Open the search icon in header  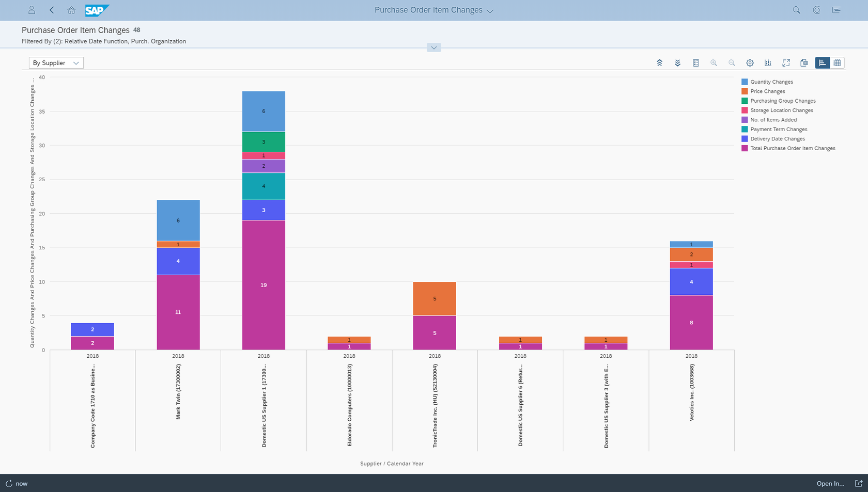point(797,10)
